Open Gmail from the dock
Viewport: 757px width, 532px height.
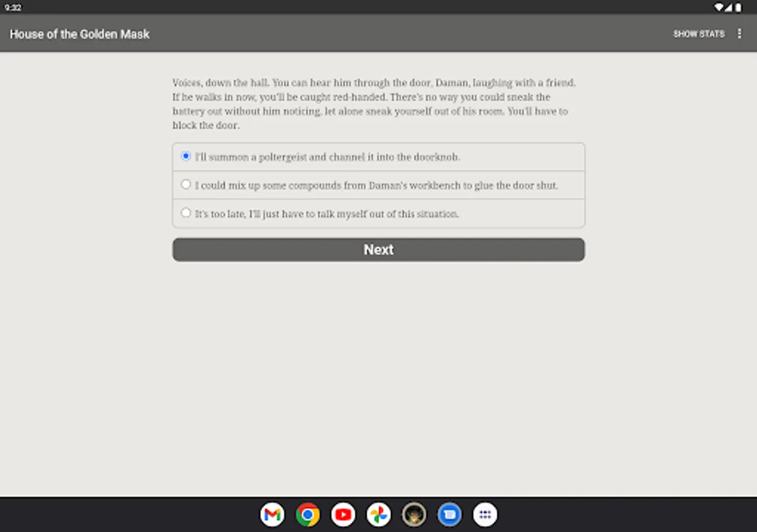272,514
